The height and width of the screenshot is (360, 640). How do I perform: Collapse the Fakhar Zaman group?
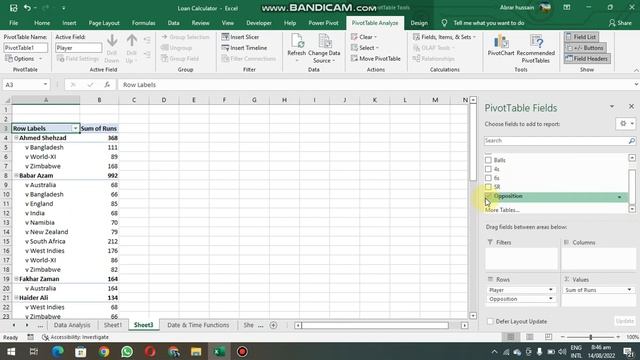click(16, 279)
